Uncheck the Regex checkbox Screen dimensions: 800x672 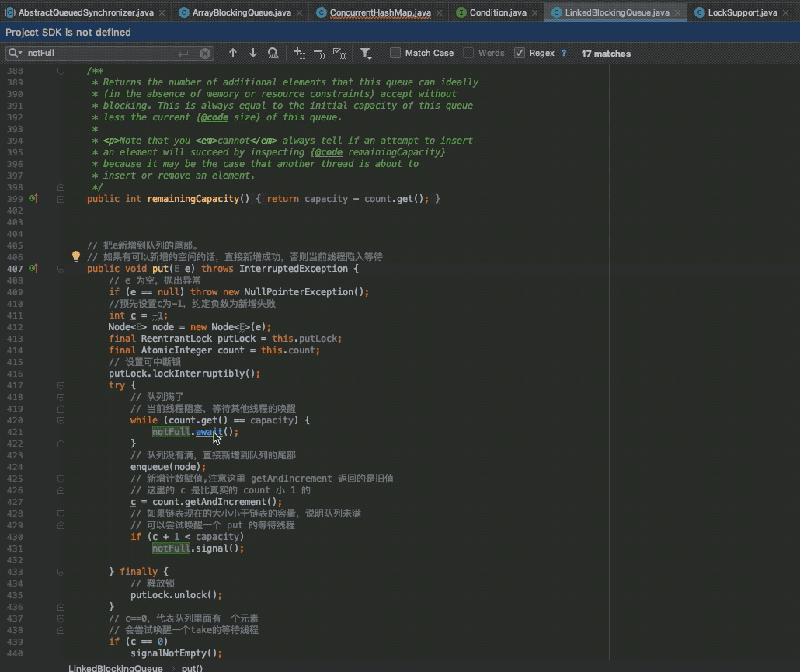[x=520, y=53]
